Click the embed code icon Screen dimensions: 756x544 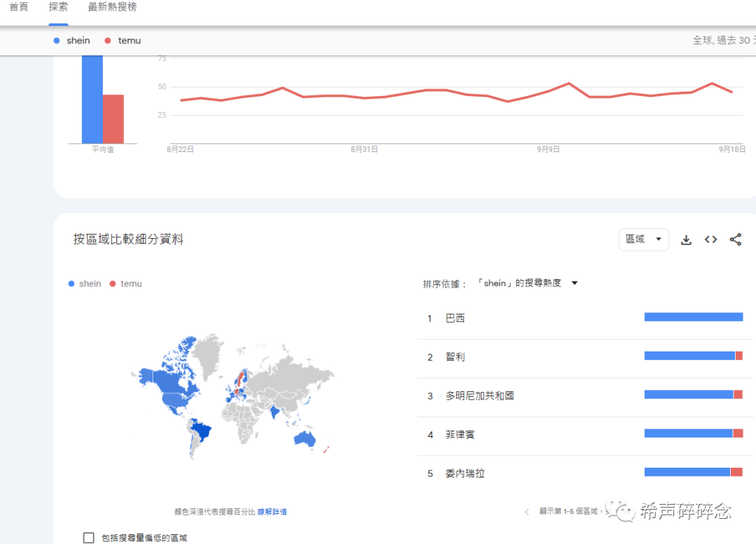pos(710,239)
